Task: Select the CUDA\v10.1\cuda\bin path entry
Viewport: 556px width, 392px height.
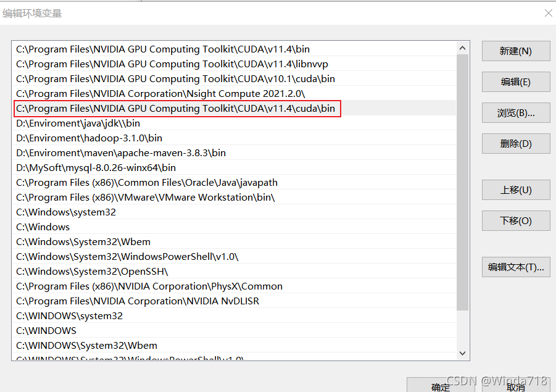Action: click(x=234, y=79)
